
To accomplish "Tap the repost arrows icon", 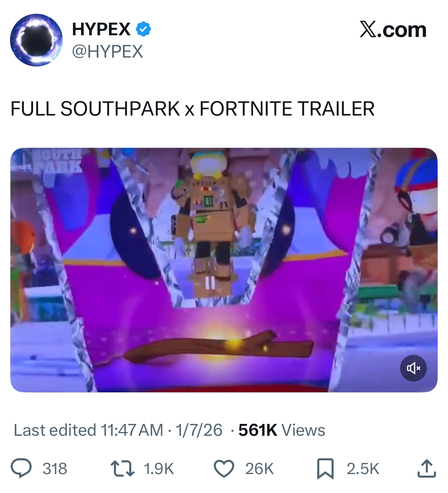I will (x=123, y=468).
